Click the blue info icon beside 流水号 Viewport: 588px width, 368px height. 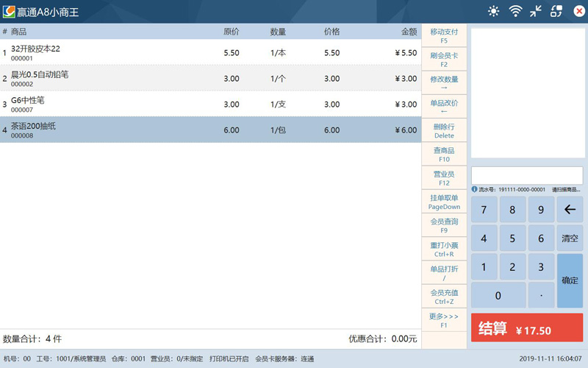[x=475, y=189]
